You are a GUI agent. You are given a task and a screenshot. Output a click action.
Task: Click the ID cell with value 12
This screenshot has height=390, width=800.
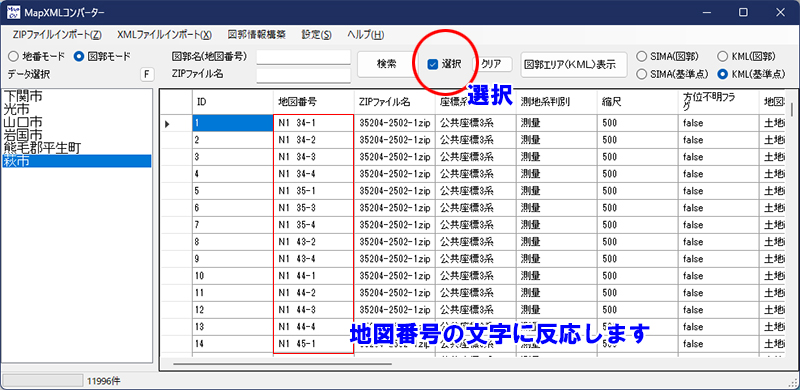(233, 310)
